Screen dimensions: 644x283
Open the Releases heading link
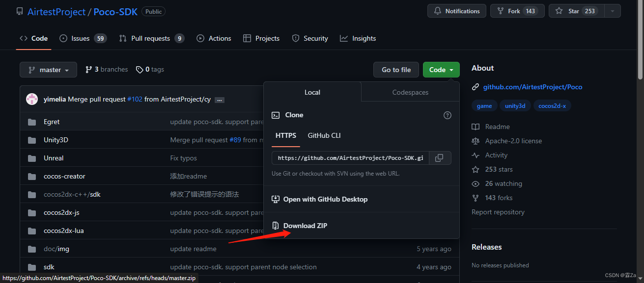487,247
